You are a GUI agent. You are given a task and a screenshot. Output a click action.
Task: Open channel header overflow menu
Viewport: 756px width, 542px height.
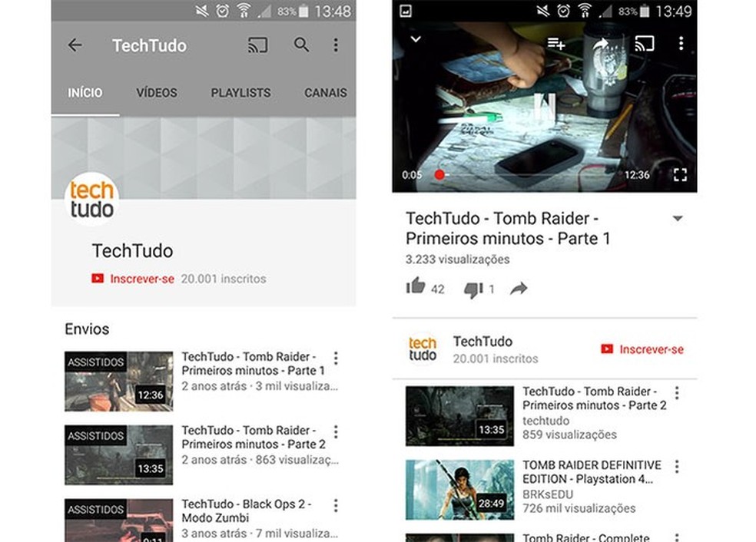coord(336,45)
